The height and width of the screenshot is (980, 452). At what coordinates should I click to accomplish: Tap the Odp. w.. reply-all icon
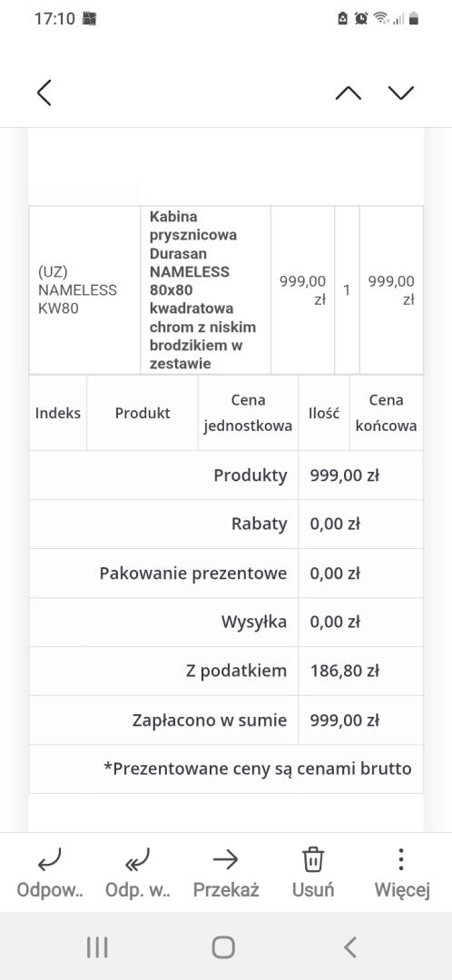138,860
